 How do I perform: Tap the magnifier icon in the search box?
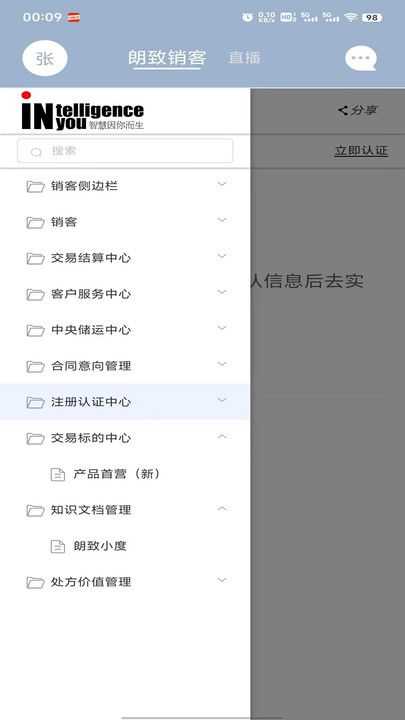click(x=36, y=152)
